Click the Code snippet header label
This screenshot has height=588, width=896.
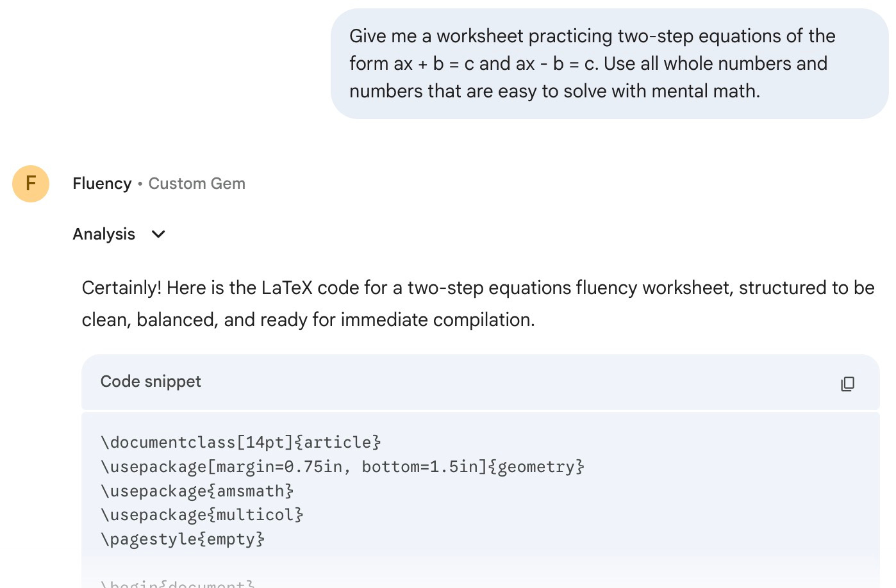tap(151, 382)
